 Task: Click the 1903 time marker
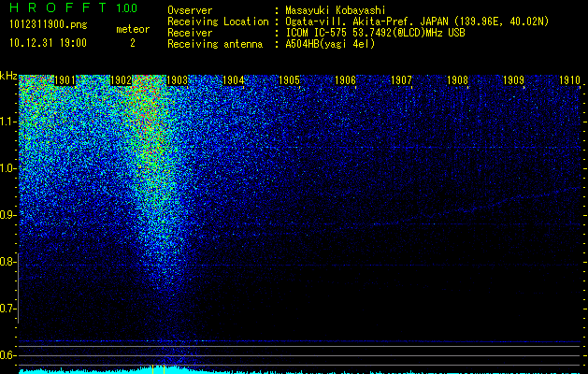tap(177, 80)
